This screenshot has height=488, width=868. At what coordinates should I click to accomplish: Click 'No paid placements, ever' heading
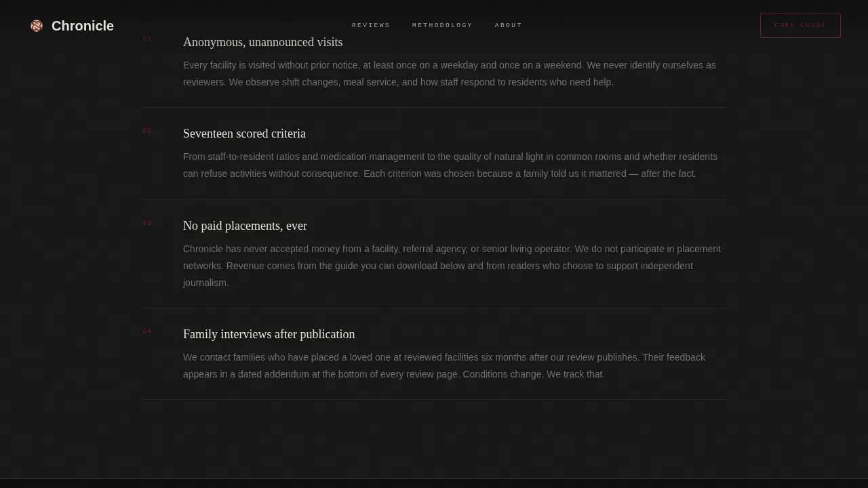tap(245, 226)
